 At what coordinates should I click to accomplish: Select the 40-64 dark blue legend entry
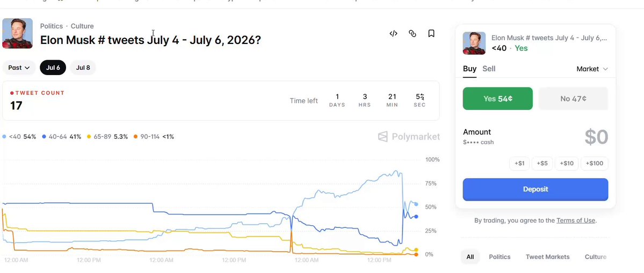tap(61, 136)
